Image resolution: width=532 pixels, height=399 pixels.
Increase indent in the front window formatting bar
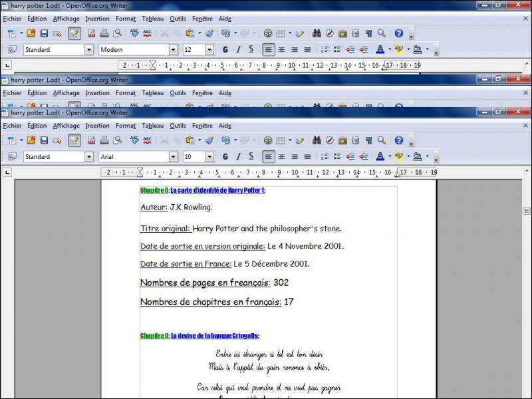pyautogui.click(x=364, y=157)
